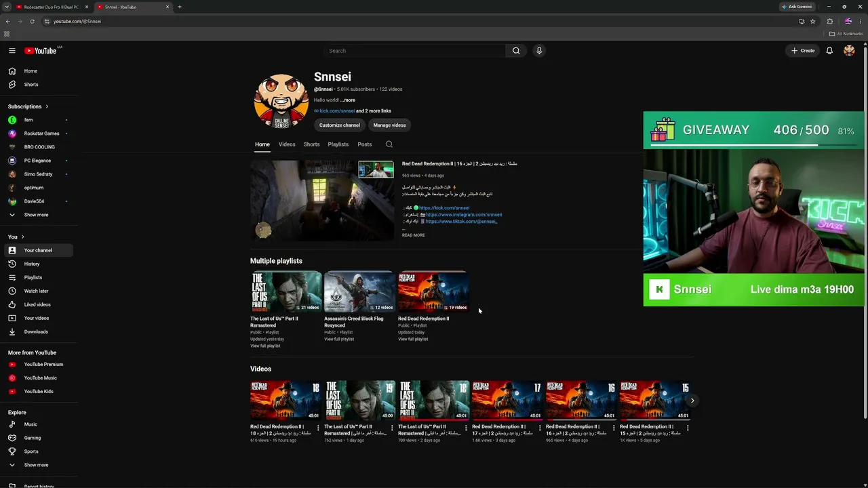Go to Home in the sidebar
Image resolution: width=868 pixels, height=488 pixels.
[x=37, y=71]
